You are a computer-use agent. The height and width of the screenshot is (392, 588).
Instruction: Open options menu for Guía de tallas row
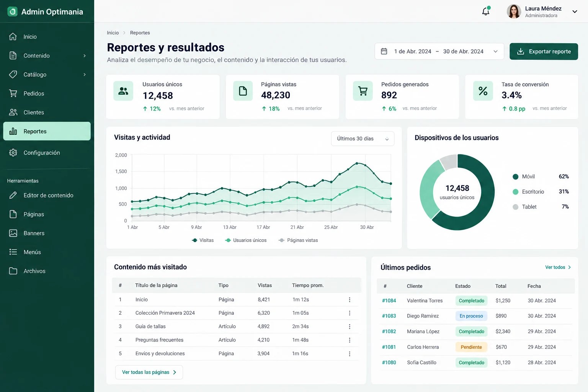click(x=350, y=327)
